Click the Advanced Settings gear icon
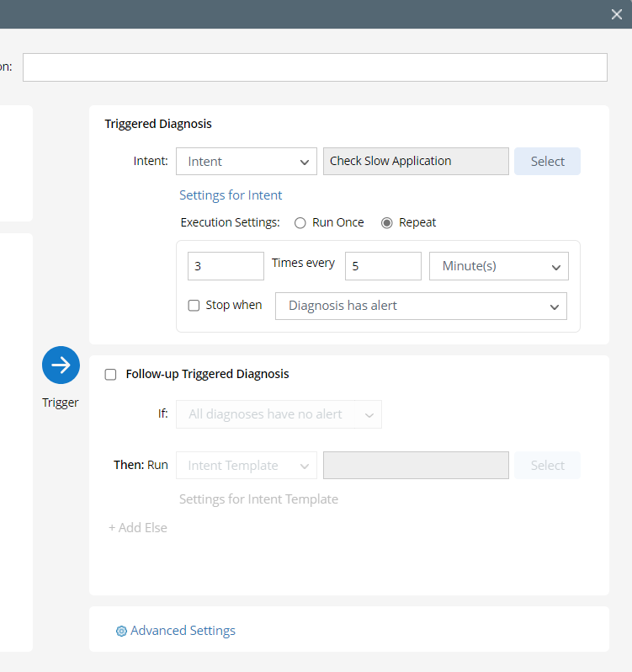The image size is (632, 672). point(121,631)
